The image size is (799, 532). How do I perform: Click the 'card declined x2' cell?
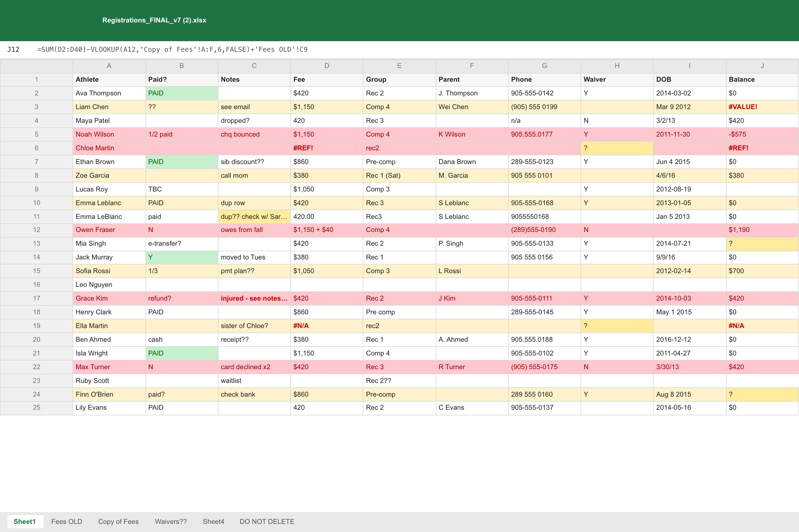tap(254, 367)
